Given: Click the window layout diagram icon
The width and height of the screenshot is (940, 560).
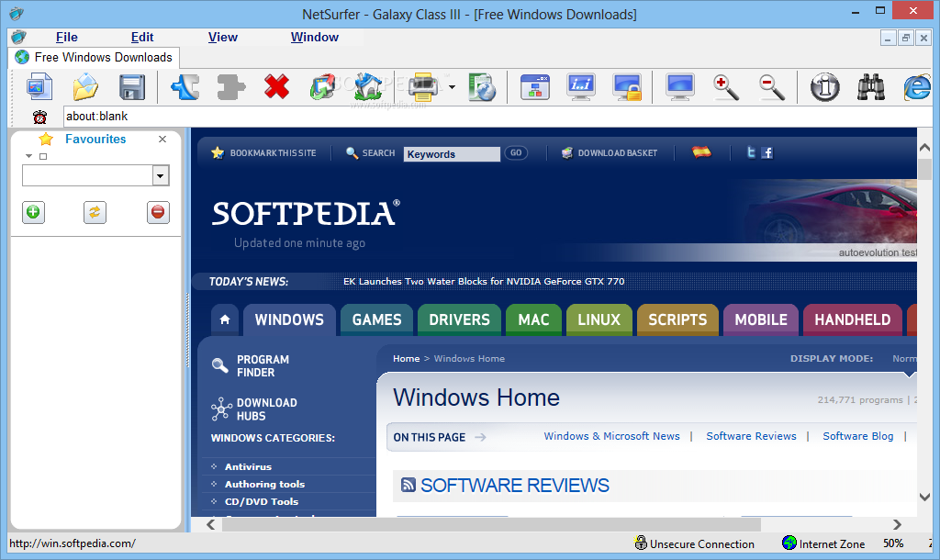Looking at the screenshot, I should [535, 87].
